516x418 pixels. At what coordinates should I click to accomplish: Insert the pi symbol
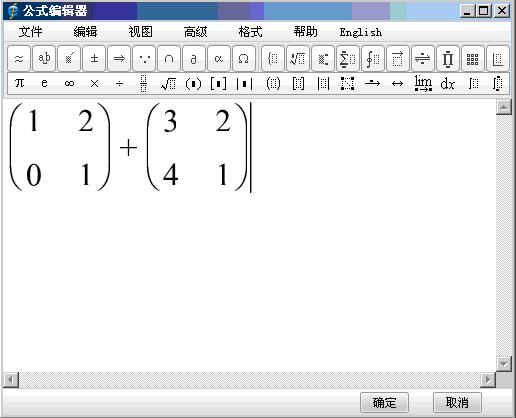[19, 83]
